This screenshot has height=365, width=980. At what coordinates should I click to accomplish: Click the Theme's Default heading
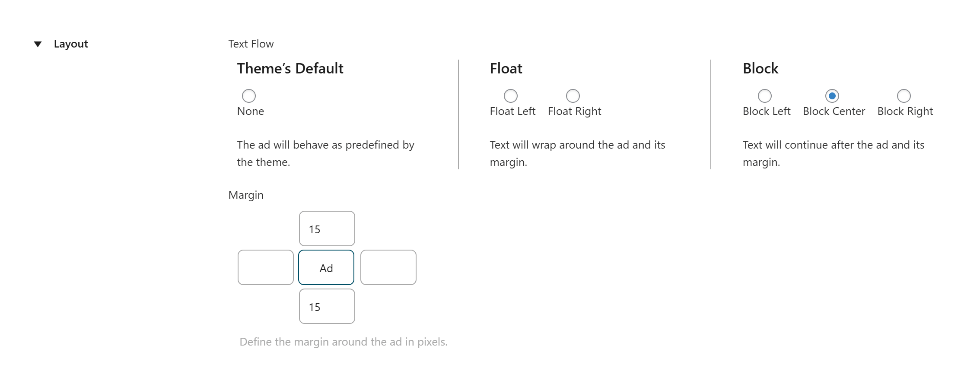290,68
